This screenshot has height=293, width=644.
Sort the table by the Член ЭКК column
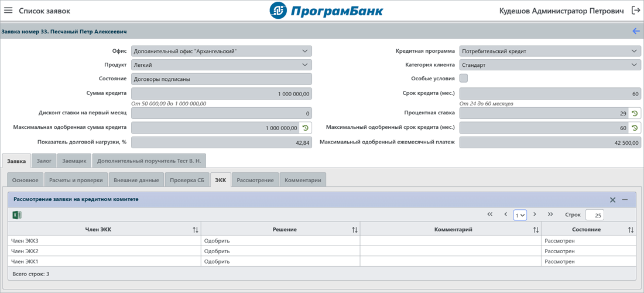tap(195, 230)
